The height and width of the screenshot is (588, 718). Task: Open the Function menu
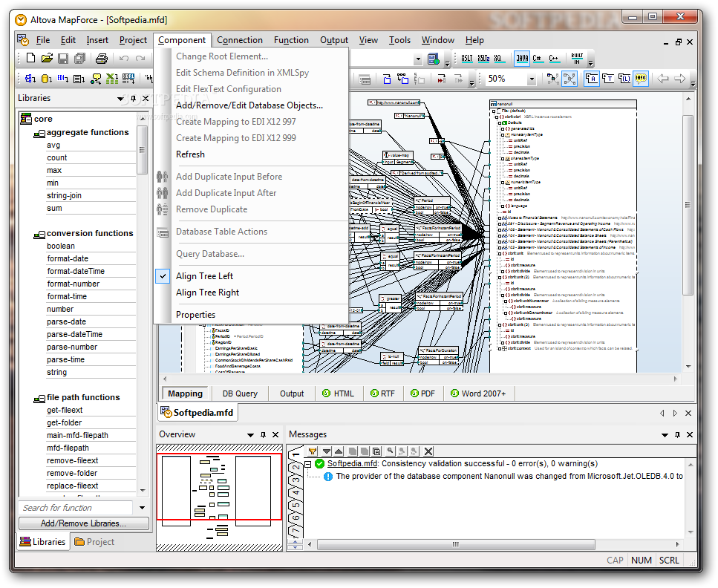[x=291, y=40]
